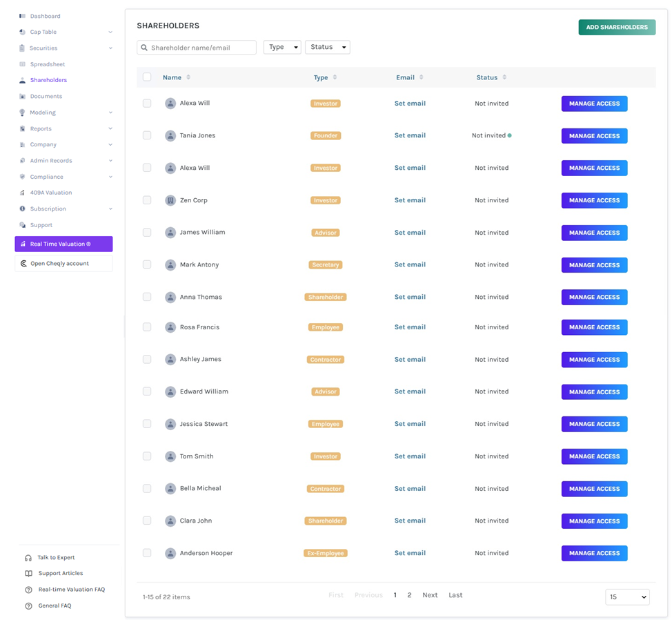
Task: Click Manage Access for Edward William
Action: 595,392
